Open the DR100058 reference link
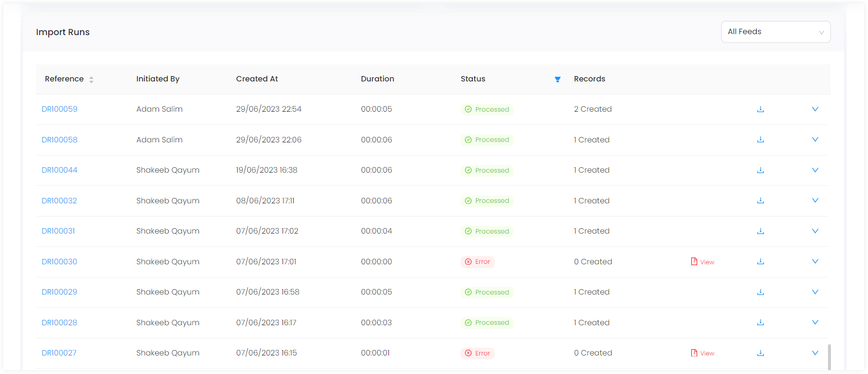Viewport: 868px width, 374px height. tap(60, 139)
